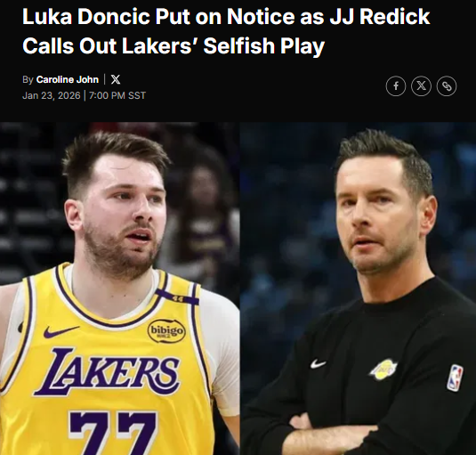Select the 7:00 PM SST timestamp
Screen dimensions: 476x455
pos(117,95)
